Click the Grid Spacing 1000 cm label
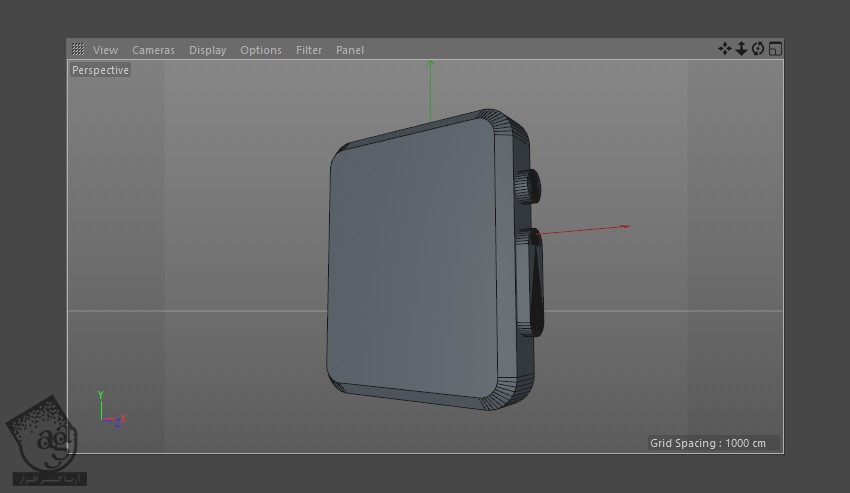Screen dimensions: 850x493 (711, 442)
